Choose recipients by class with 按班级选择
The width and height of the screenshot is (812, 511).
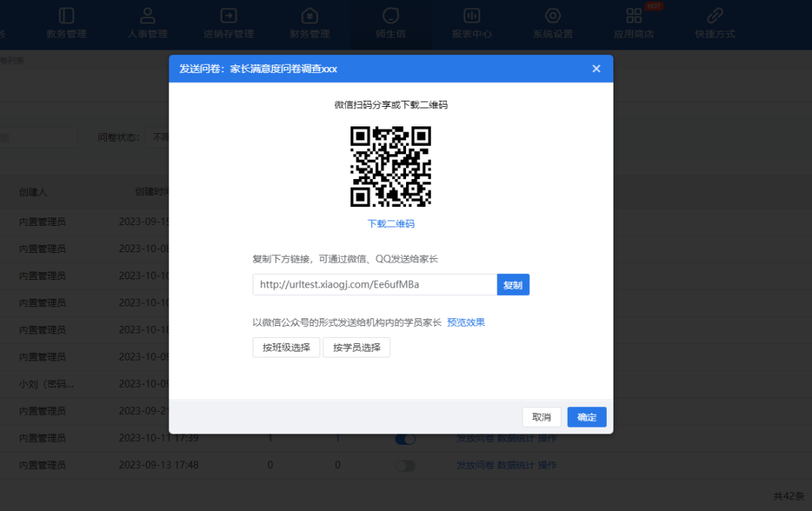[x=286, y=348]
